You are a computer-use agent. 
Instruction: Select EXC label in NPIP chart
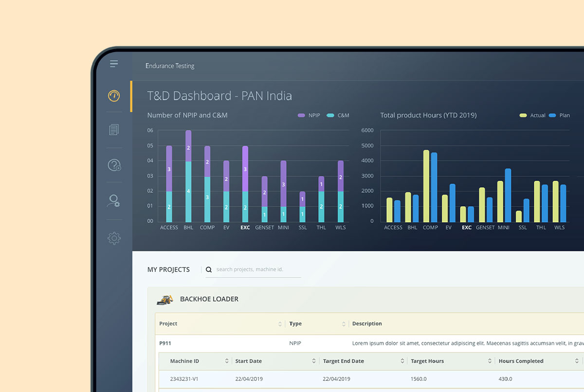[x=245, y=228]
